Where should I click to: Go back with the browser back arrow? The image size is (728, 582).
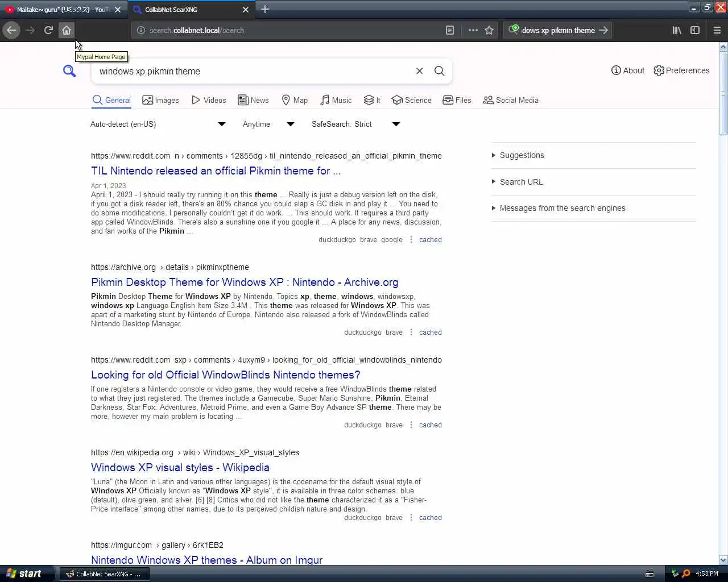click(11, 30)
